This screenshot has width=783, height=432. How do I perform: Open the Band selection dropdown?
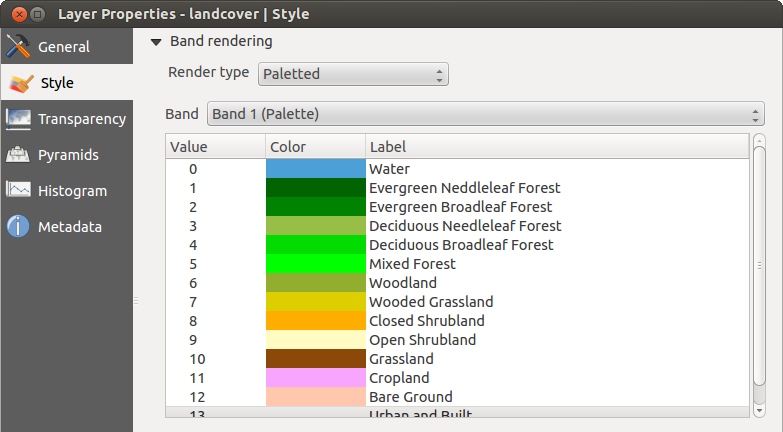click(x=485, y=113)
